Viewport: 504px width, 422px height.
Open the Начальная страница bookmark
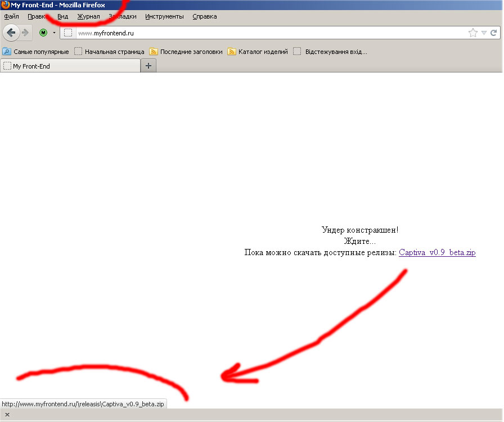click(110, 52)
